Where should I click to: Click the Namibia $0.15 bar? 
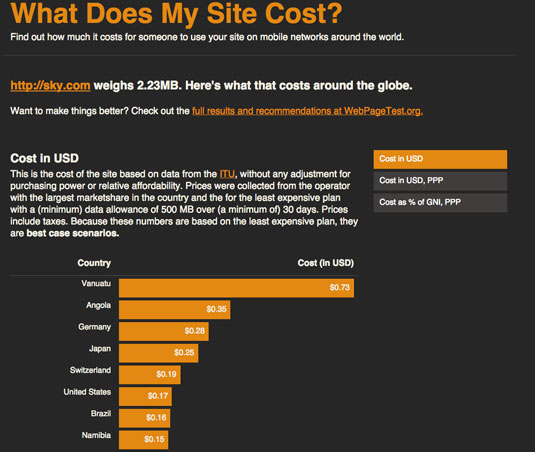click(143, 440)
